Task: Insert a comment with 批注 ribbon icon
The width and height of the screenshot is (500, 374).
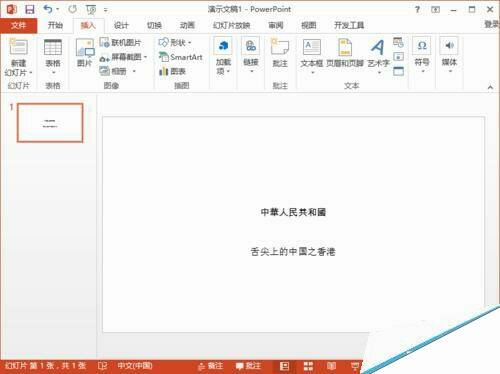Action: [x=280, y=53]
